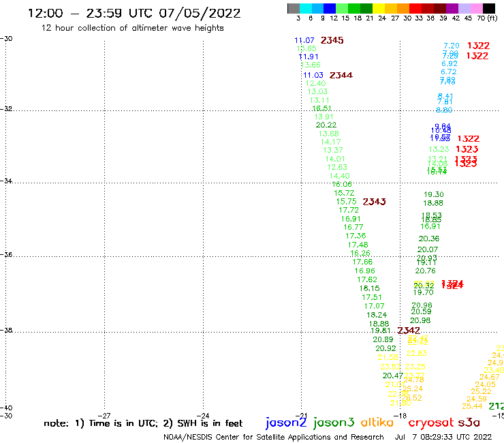Click the longitude axis label -24
Screen dimensions: 504x443
click(203, 416)
